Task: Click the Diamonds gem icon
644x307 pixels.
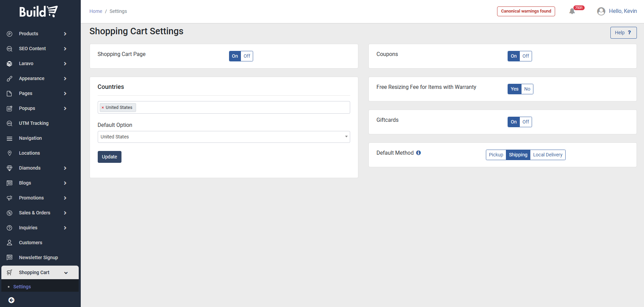Action: tap(10, 168)
